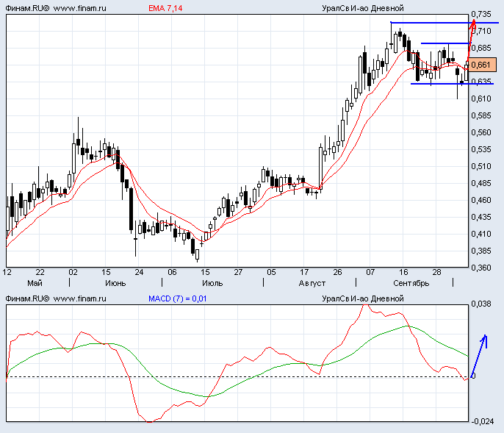The image size is (504, 433).
Task: Click the 0,385 price axis label
Action: click(481, 251)
